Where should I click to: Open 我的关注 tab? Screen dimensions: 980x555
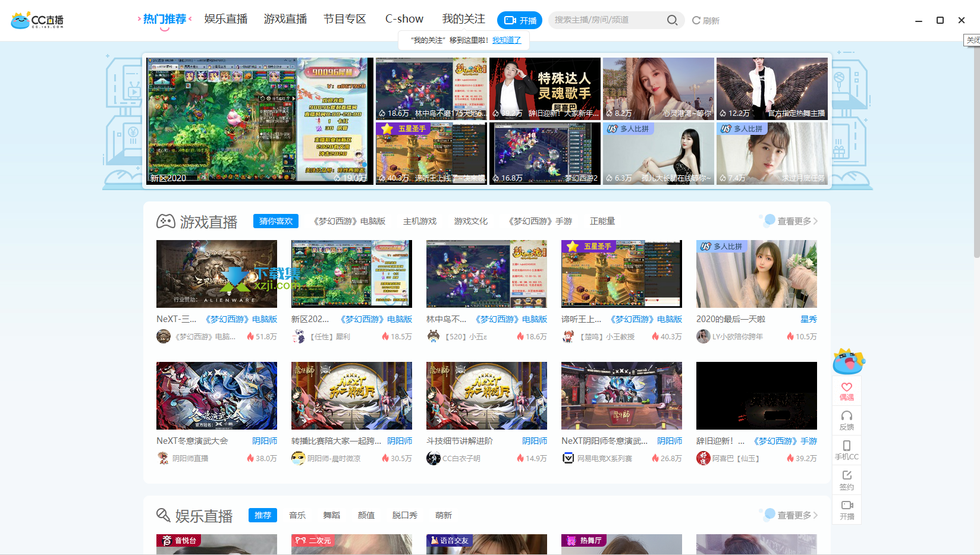coord(464,19)
